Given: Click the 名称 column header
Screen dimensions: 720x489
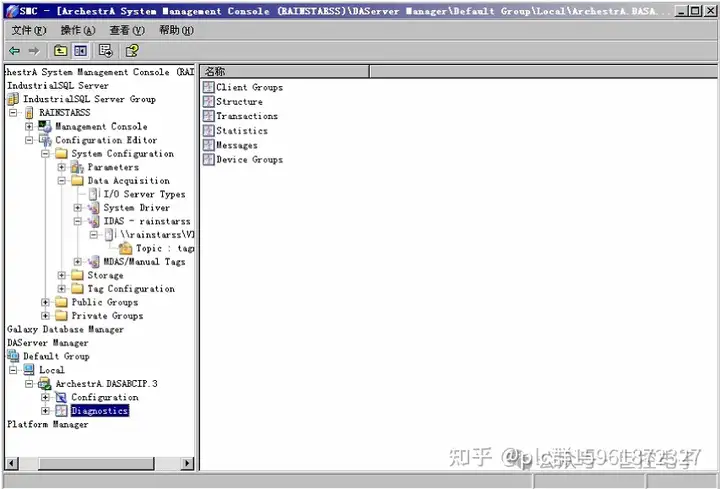Looking at the screenshot, I should tap(285, 71).
